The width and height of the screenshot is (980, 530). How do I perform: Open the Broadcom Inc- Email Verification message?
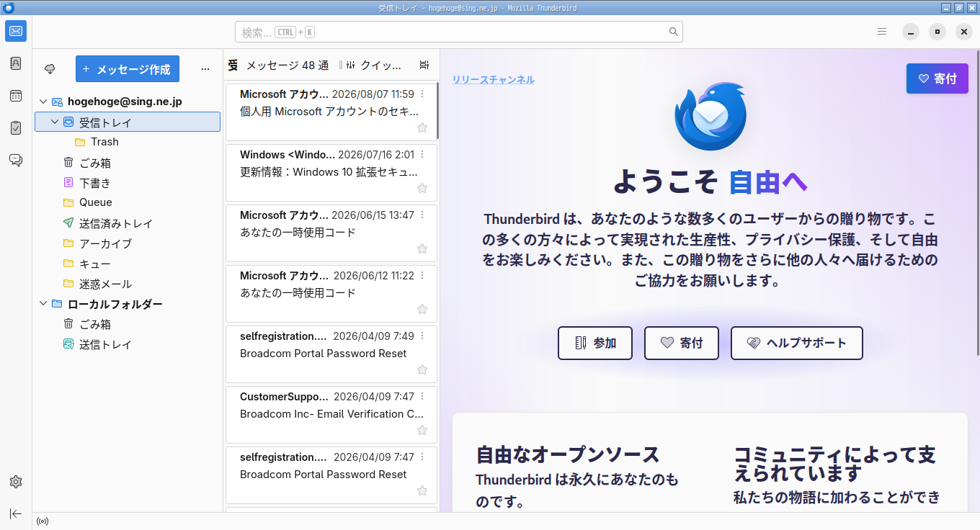[x=331, y=414]
